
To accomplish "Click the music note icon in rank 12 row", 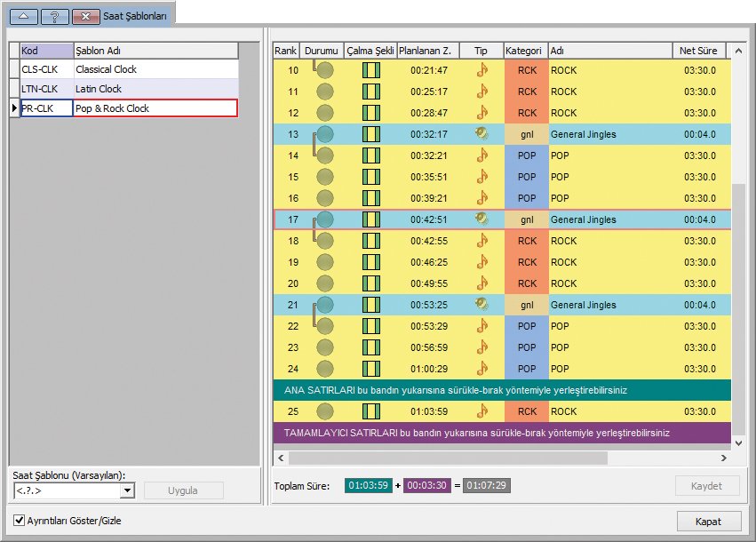I will [481, 112].
